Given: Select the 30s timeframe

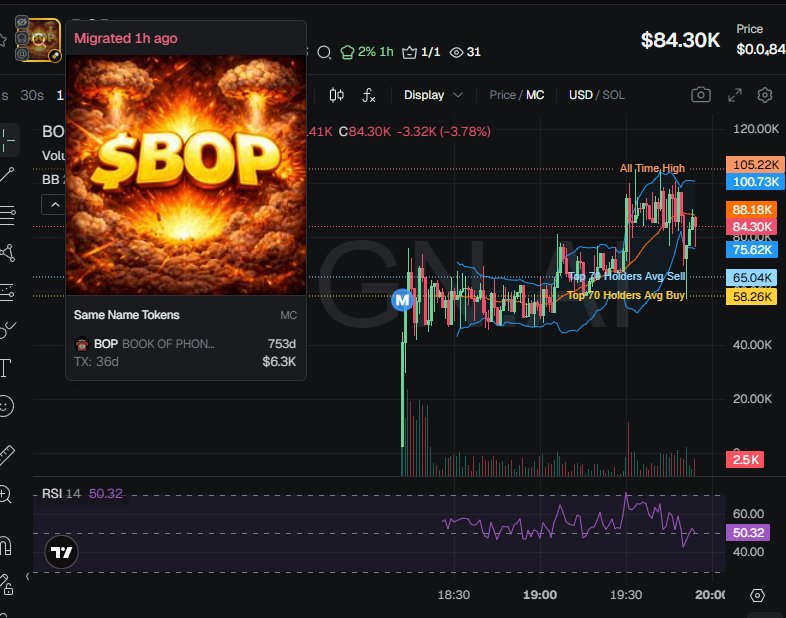Looking at the screenshot, I should 32,95.
